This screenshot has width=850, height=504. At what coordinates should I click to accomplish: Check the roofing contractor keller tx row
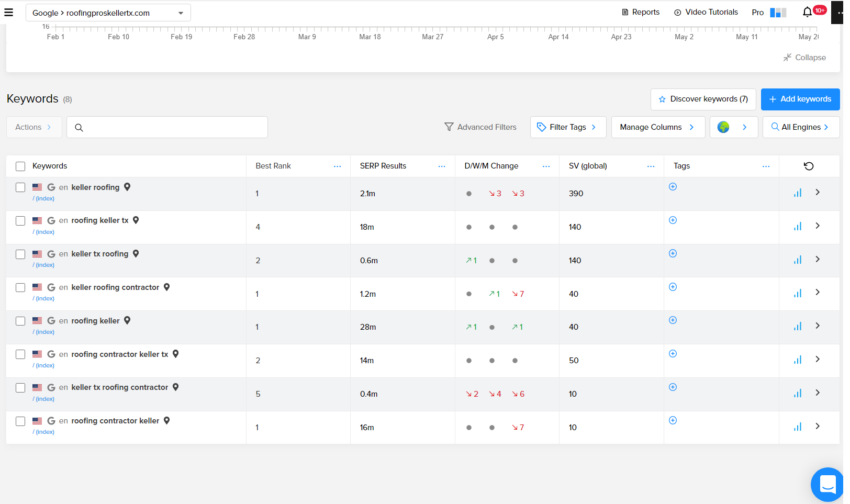[20, 354]
